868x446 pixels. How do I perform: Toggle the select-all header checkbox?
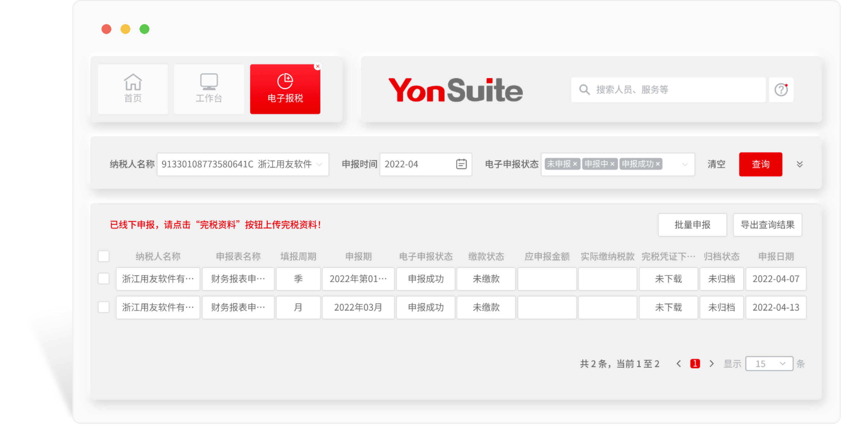click(103, 256)
